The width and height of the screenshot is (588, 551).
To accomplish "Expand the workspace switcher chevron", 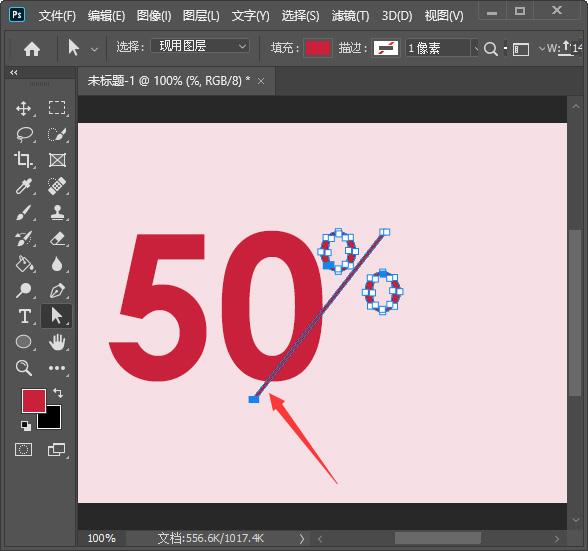I will 541,49.
